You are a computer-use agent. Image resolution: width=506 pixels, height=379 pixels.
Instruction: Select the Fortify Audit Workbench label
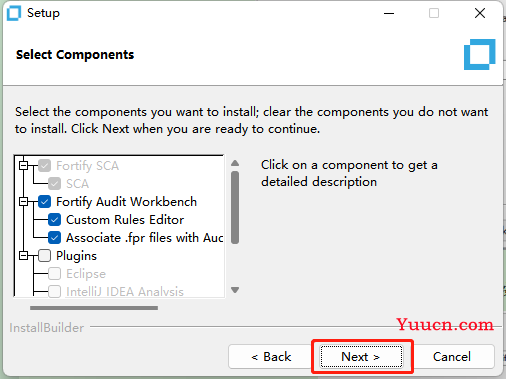coord(126,202)
